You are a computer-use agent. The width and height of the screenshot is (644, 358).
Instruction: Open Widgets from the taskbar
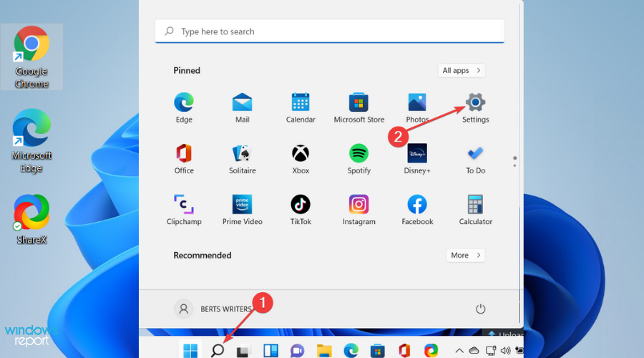point(270,350)
